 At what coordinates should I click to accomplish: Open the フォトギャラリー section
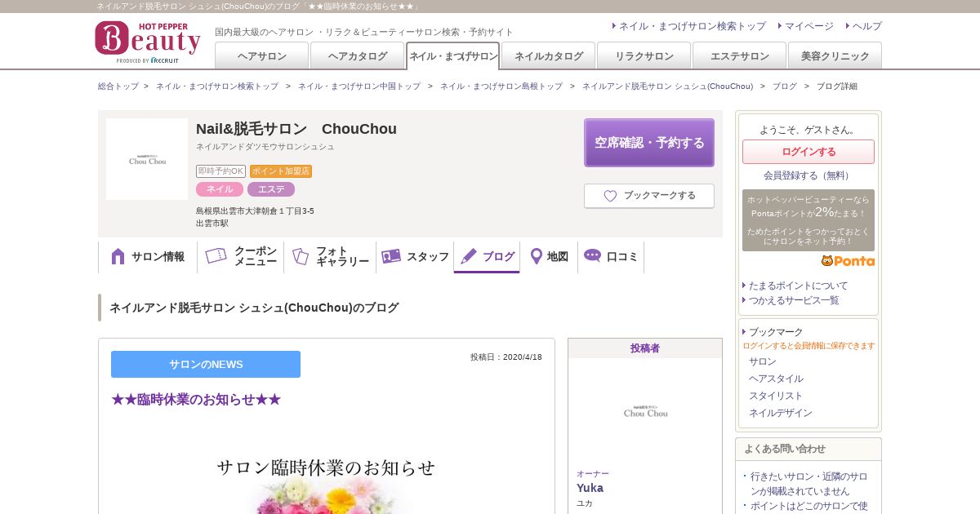coord(330,257)
